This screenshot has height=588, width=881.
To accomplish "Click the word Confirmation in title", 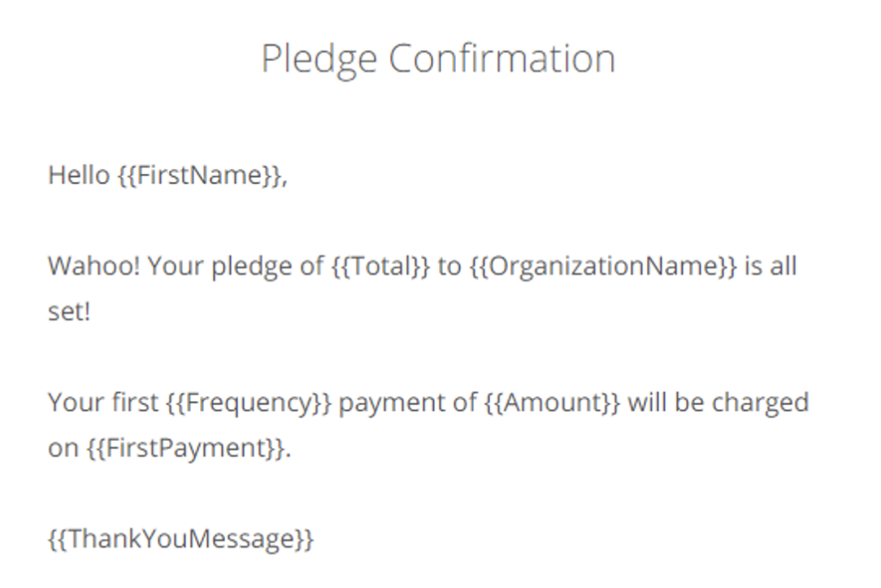I will [502, 58].
